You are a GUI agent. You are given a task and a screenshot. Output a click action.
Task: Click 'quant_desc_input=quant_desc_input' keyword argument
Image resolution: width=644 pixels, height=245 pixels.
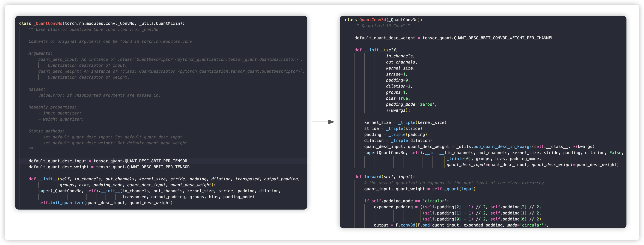click(x=487, y=165)
